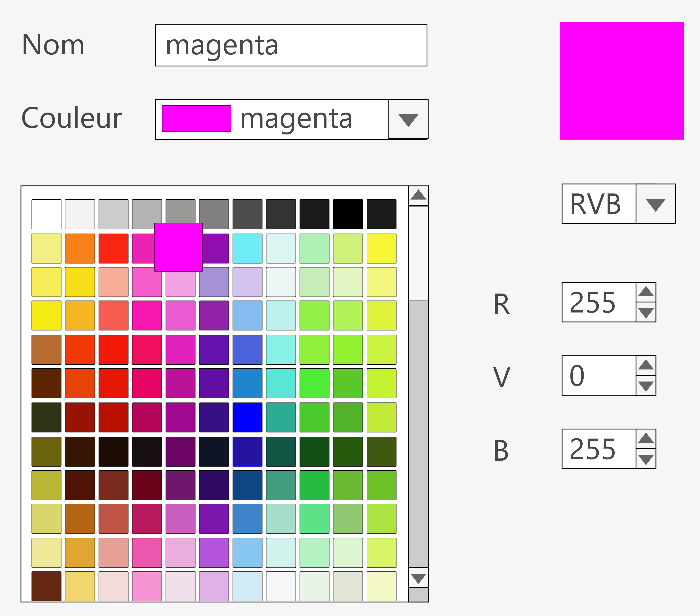Viewport: 700px width, 616px height.
Task: Choose the pure blue swatch
Action: (x=247, y=417)
